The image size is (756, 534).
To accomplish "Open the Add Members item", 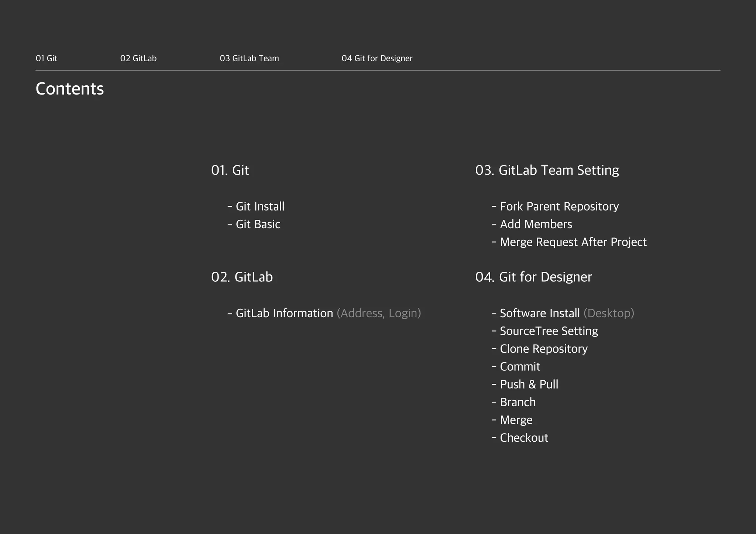I will click(536, 224).
